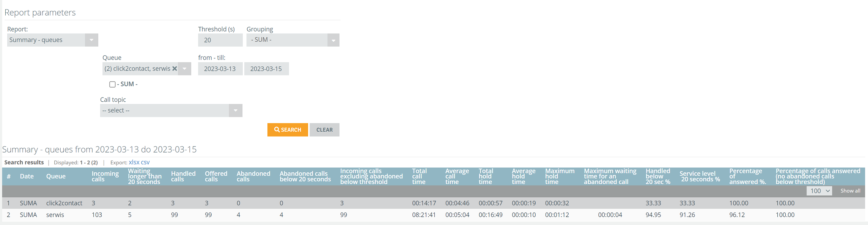Screen dimensions: 868x225
Task: Select the click2contact queue cell
Action: [64, 203]
